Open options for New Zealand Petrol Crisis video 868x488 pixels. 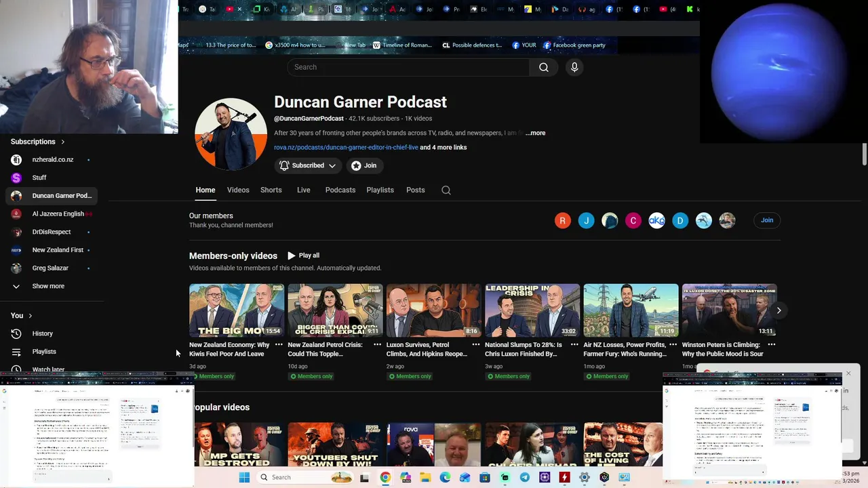click(378, 345)
